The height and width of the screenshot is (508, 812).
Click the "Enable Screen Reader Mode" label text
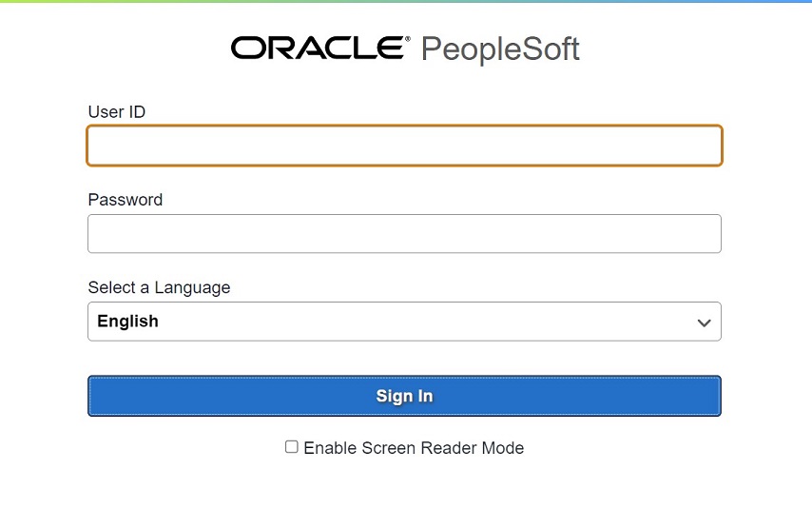pos(414,447)
